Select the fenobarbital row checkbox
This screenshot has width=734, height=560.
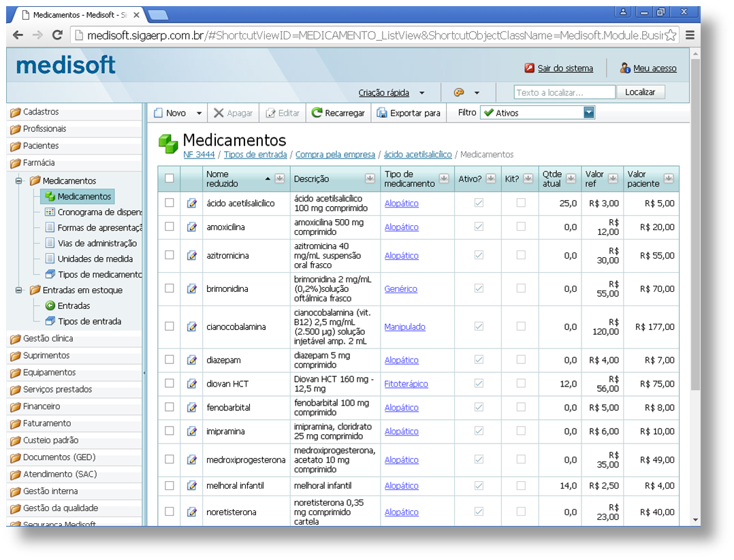point(170,407)
